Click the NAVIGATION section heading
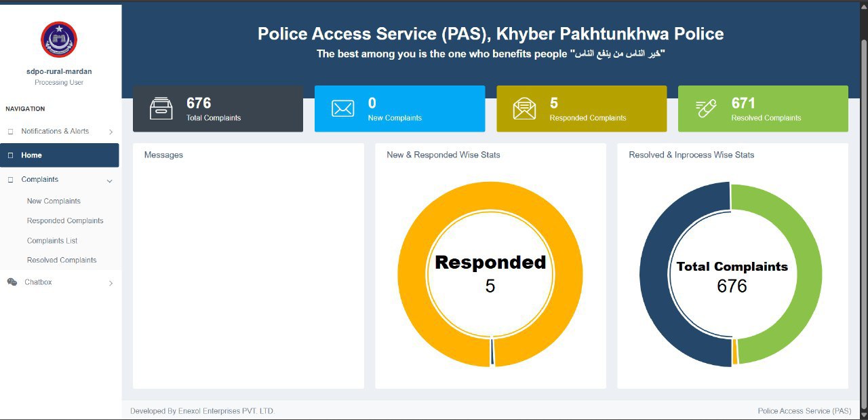The image size is (868, 420). point(25,109)
